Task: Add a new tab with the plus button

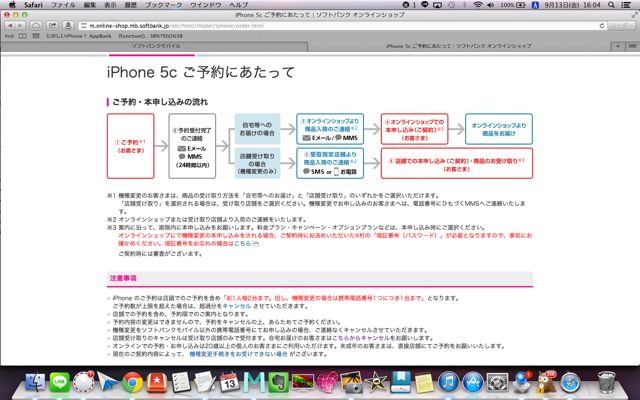Action: (618, 46)
